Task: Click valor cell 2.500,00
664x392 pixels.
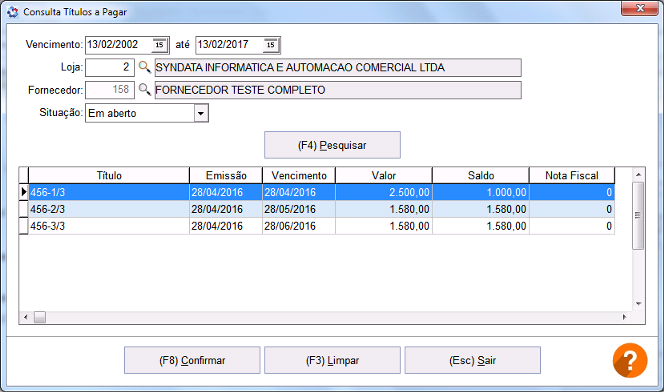Action: pos(384,192)
